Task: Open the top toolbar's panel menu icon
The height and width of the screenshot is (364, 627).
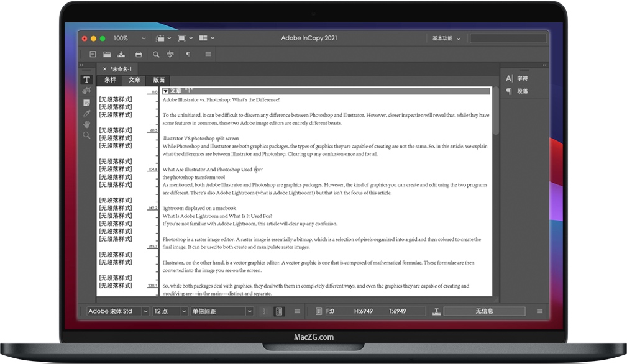Action: tap(208, 54)
